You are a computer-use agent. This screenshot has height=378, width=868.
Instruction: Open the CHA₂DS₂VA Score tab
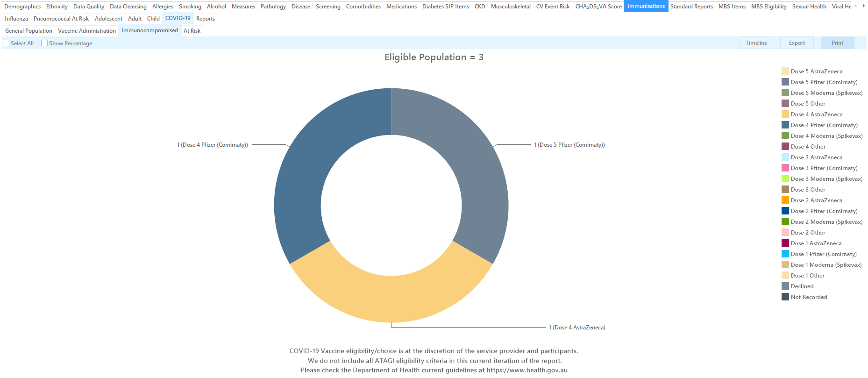pos(598,7)
